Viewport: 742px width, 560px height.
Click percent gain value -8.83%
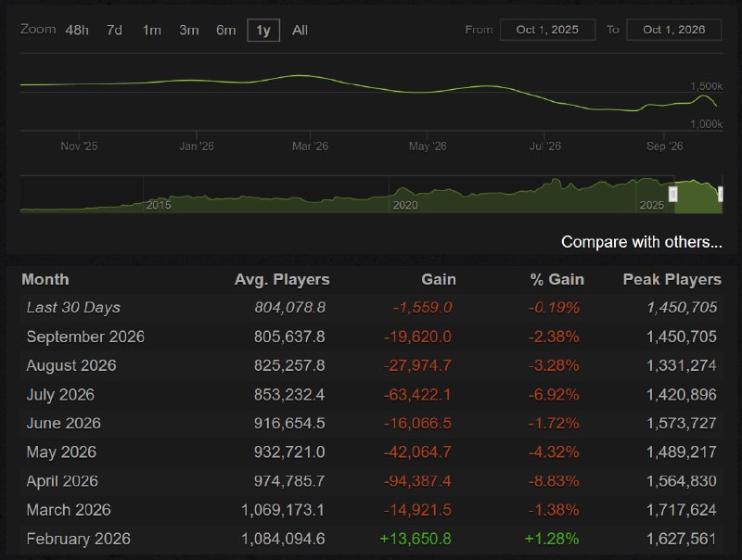tap(554, 481)
